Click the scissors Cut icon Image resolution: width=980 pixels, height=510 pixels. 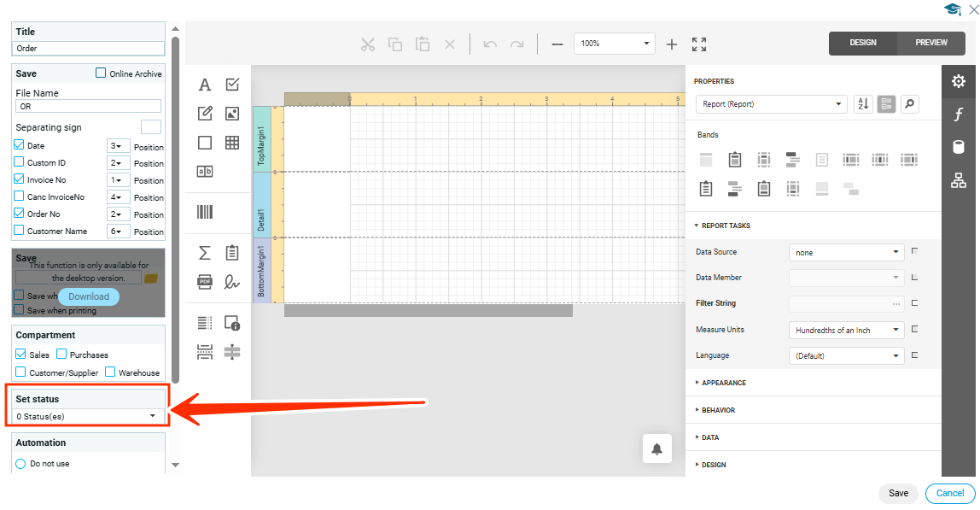[x=368, y=44]
